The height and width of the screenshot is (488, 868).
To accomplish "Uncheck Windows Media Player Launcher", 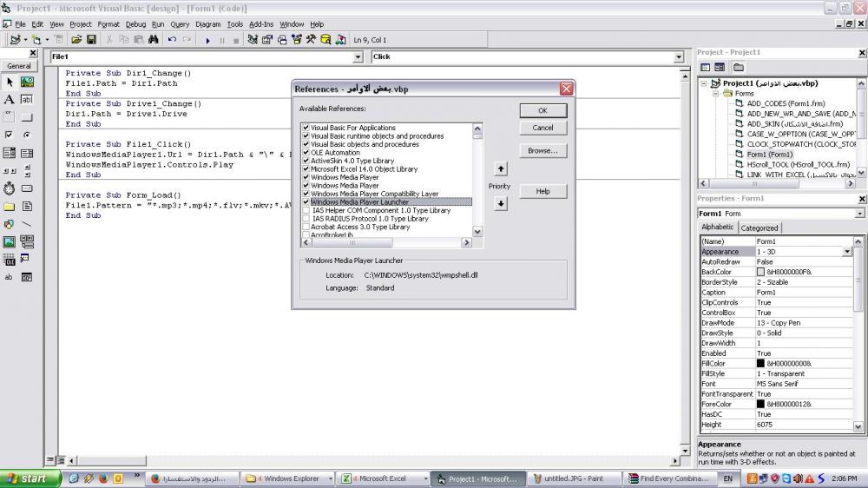I will [x=306, y=202].
